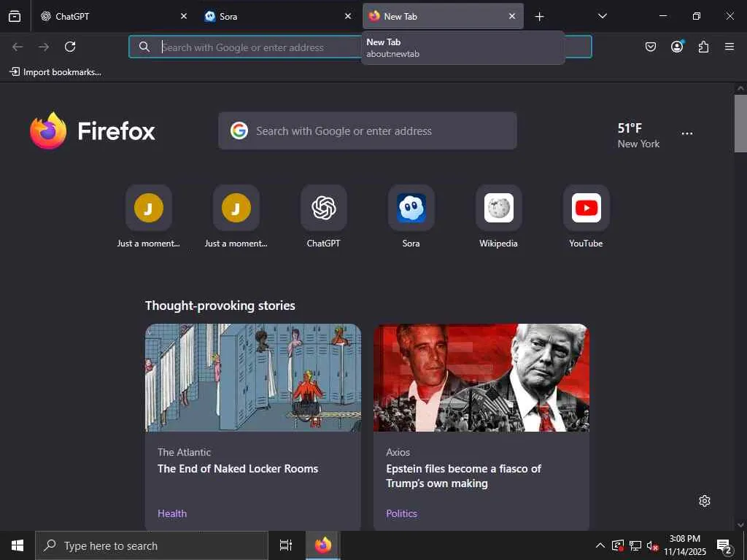Close the Sora tab
The width and height of the screenshot is (747, 560).
click(x=348, y=16)
